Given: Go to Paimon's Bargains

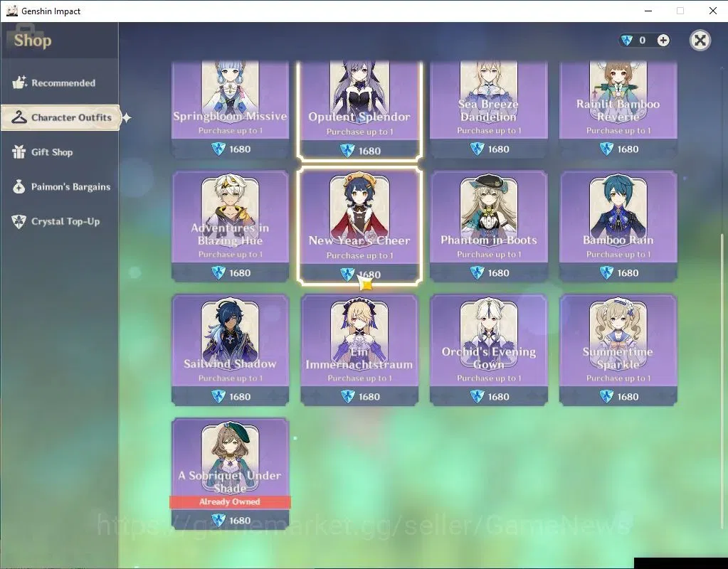Looking at the screenshot, I should pyautogui.click(x=60, y=187).
